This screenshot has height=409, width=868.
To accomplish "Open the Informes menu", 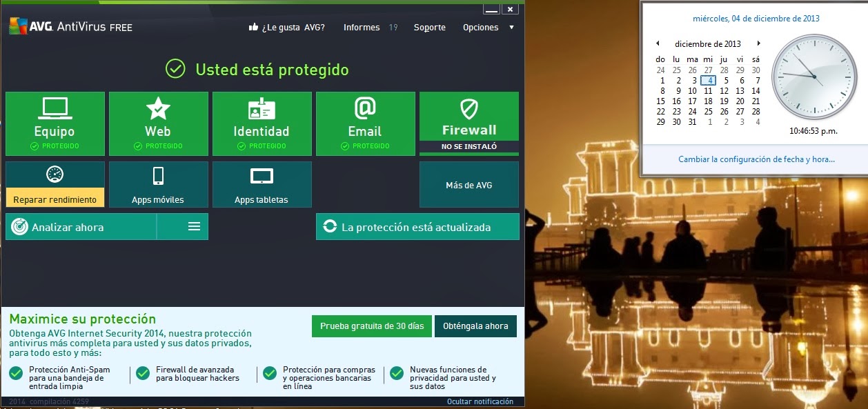I will point(362,28).
